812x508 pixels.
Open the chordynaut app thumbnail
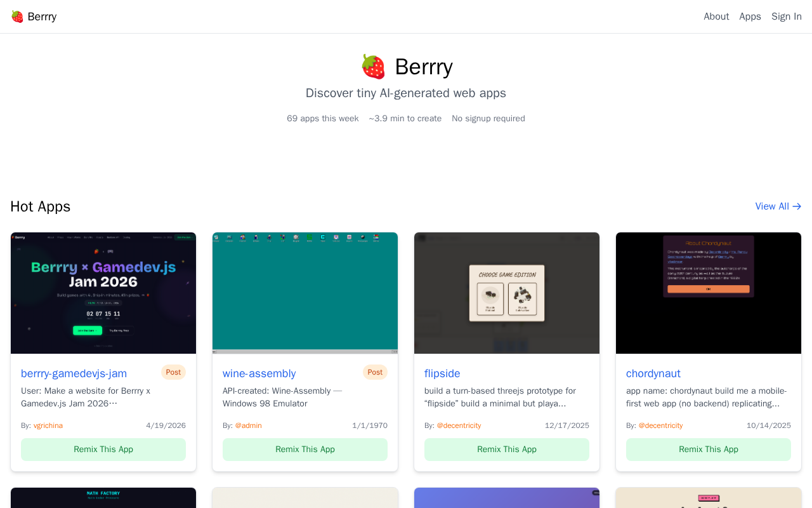(709, 293)
